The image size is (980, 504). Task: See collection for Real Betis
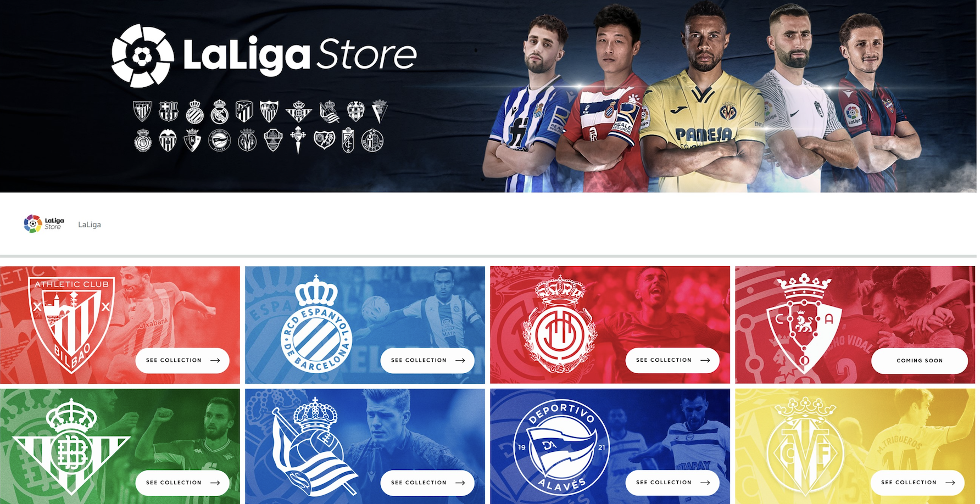(x=182, y=483)
